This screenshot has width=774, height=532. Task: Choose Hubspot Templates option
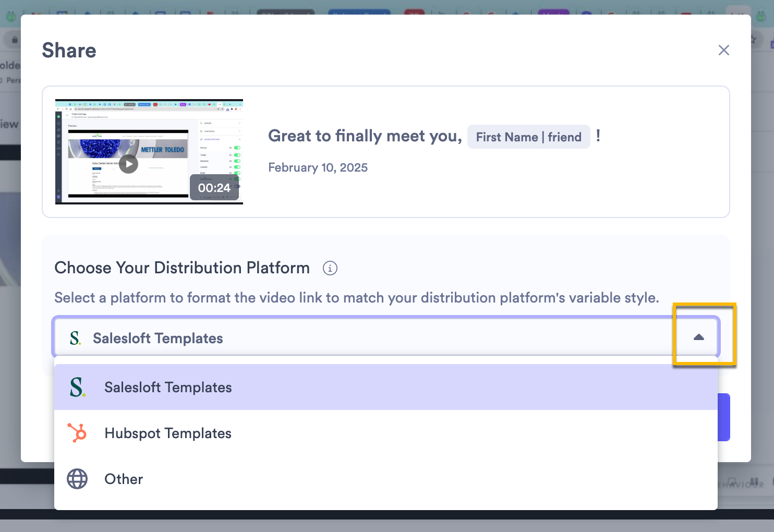[x=386, y=433]
